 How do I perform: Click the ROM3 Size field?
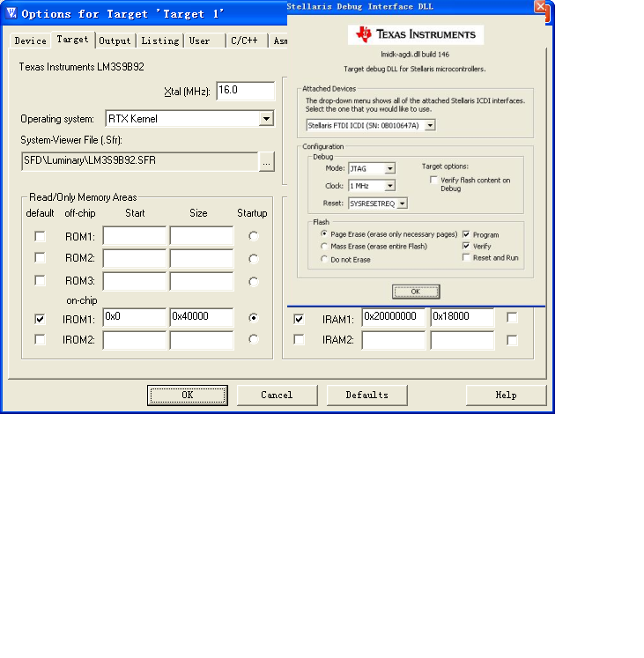202,281
